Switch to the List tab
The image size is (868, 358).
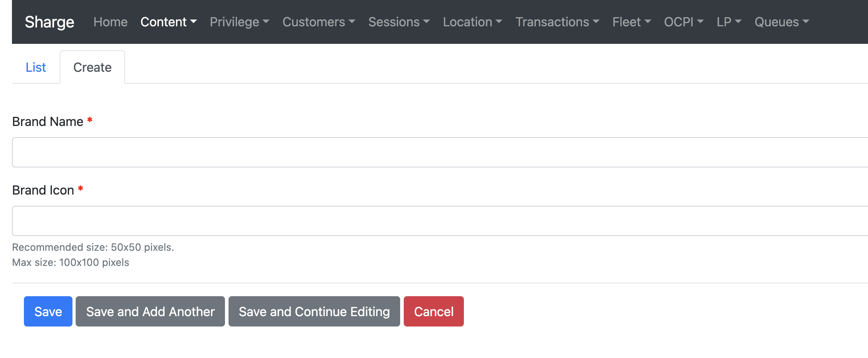(36, 67)
